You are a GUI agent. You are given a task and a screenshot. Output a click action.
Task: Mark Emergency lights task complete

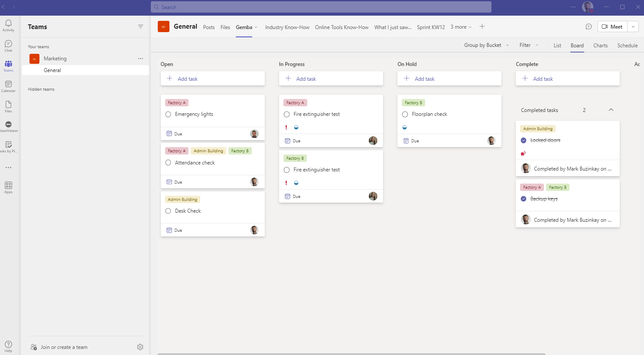[x=168, y=115]
